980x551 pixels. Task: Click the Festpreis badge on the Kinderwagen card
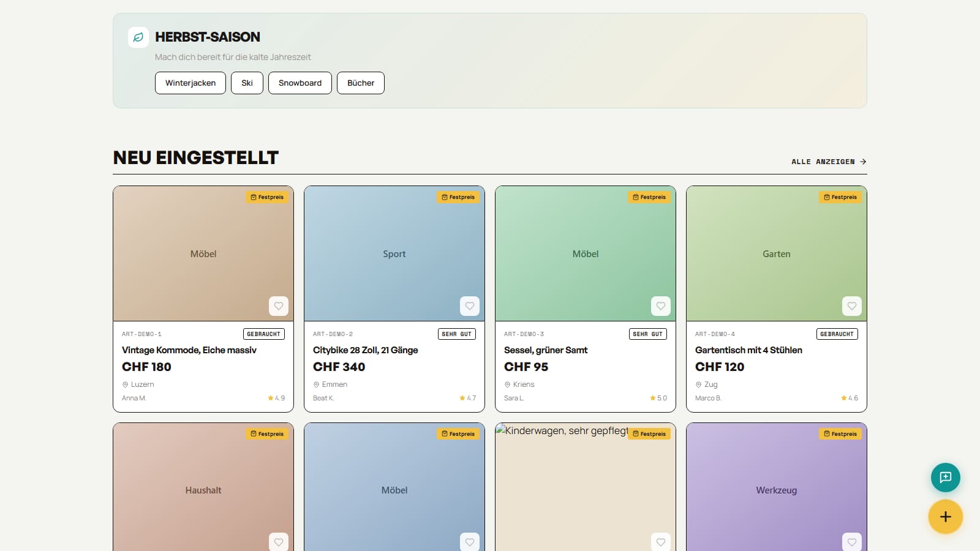coord(649,434)
